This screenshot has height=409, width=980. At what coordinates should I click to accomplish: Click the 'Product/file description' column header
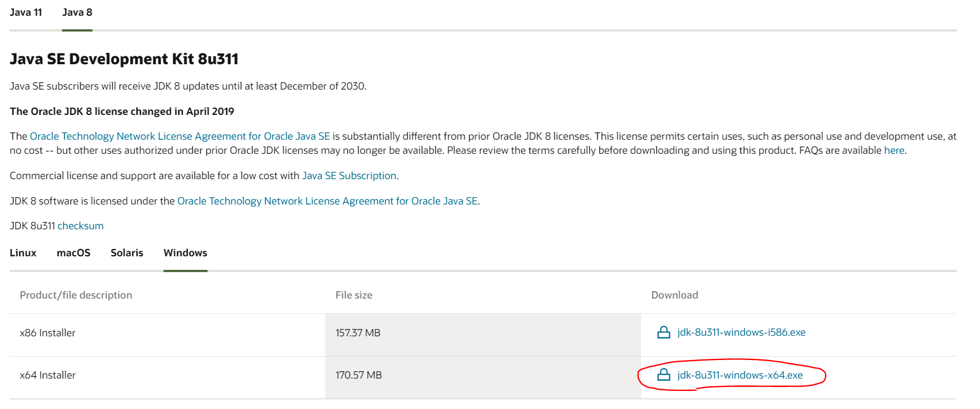76,295
